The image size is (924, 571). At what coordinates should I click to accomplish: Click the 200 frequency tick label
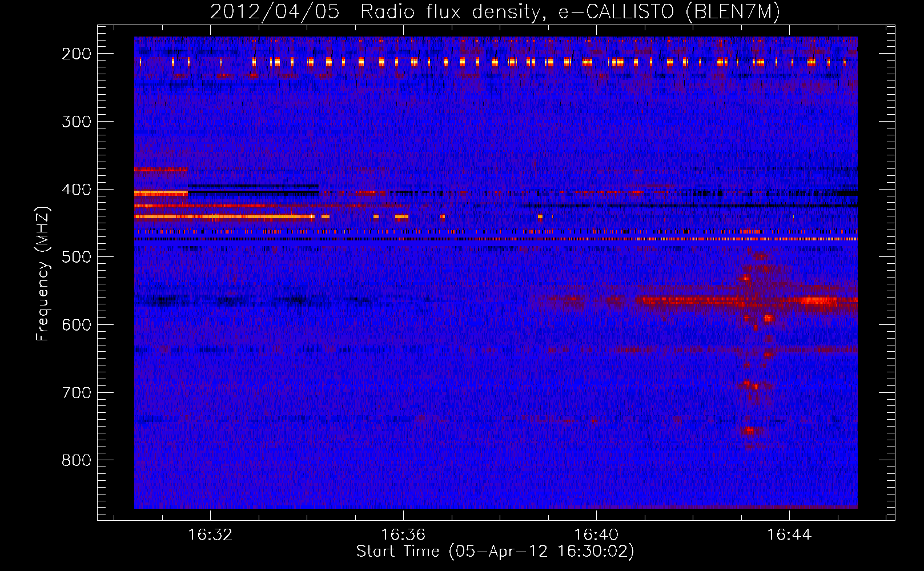[x=77, y=54]
